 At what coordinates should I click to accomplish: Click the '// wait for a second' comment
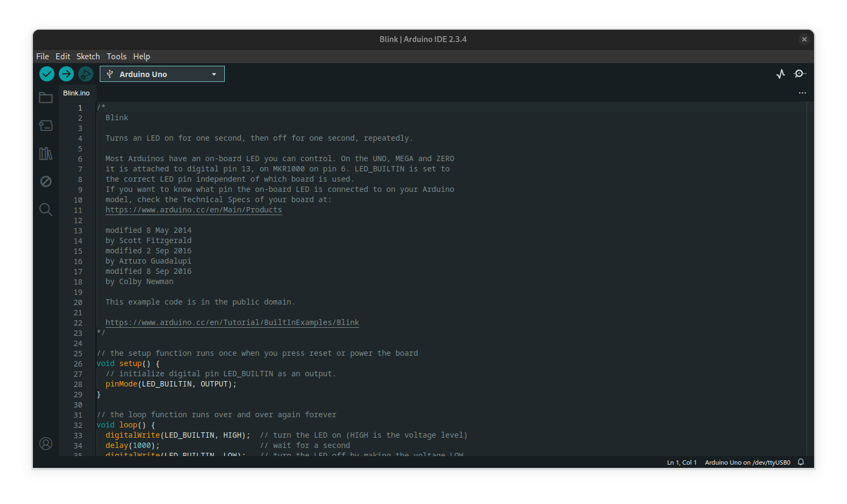point(305,445)
